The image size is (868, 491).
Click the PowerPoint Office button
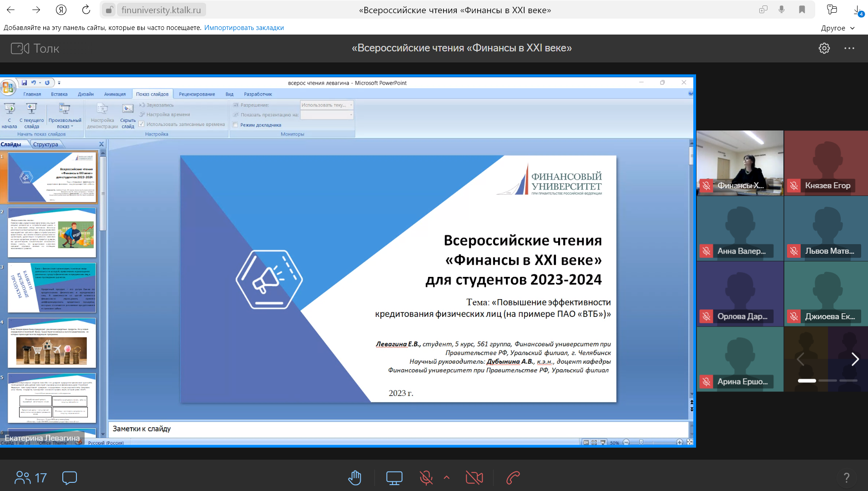(7, 87)
